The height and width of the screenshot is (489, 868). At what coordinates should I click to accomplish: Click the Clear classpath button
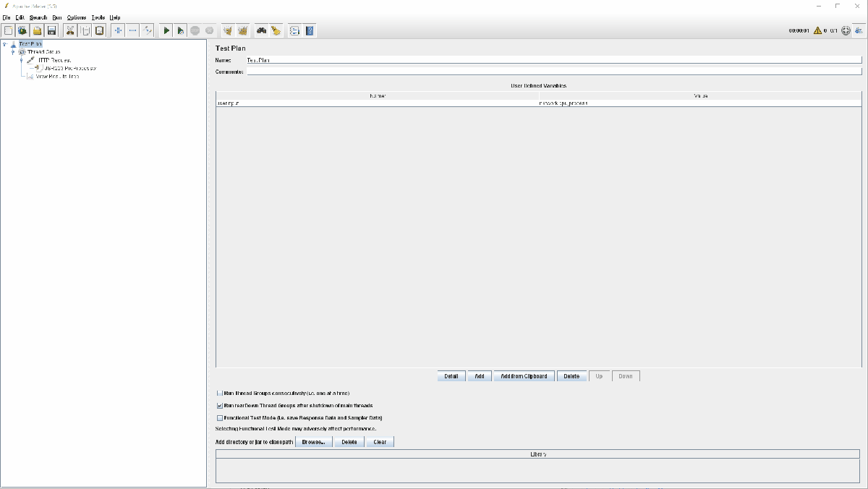click(x=380, y=442)
